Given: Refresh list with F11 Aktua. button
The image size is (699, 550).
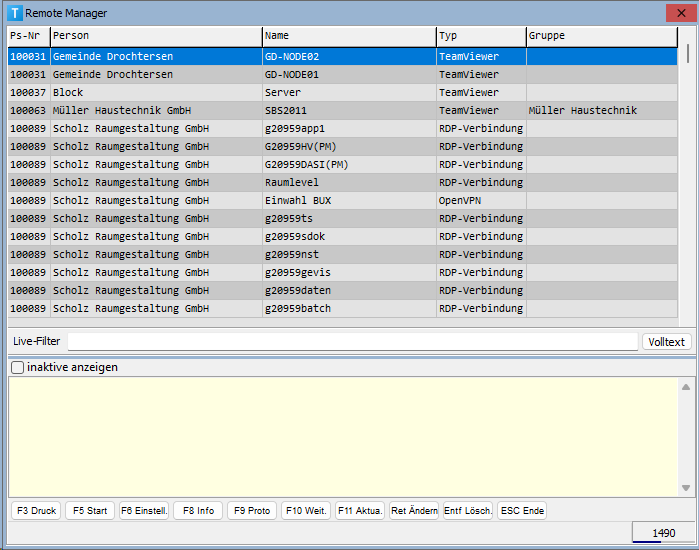Looking at the screenshot, I should [360, 511].
